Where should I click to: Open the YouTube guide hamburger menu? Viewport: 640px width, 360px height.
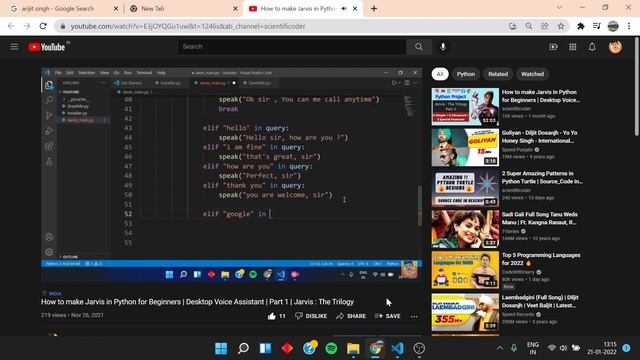pyautogui.click(x=14, y=47)
